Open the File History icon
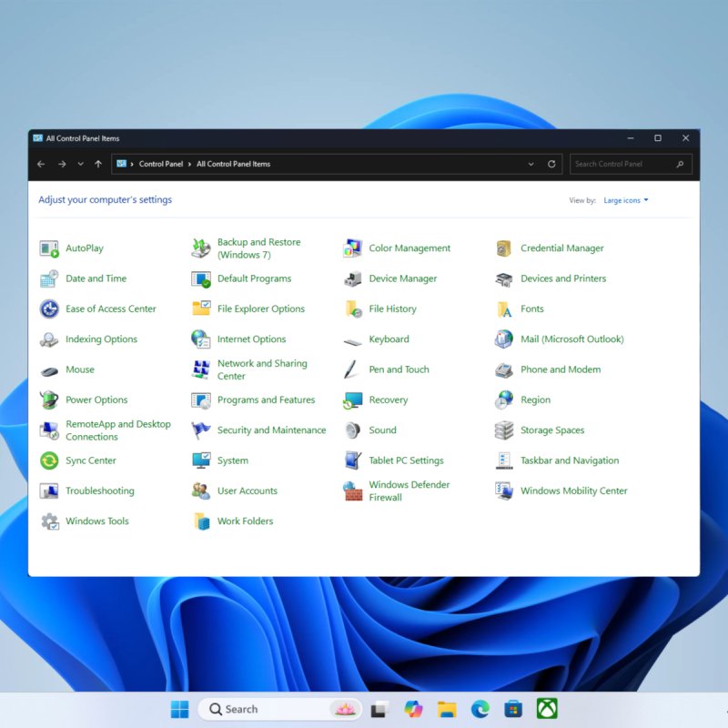This screenshot has width=728, height=728. pyautogui.click(x=353, y=309)
